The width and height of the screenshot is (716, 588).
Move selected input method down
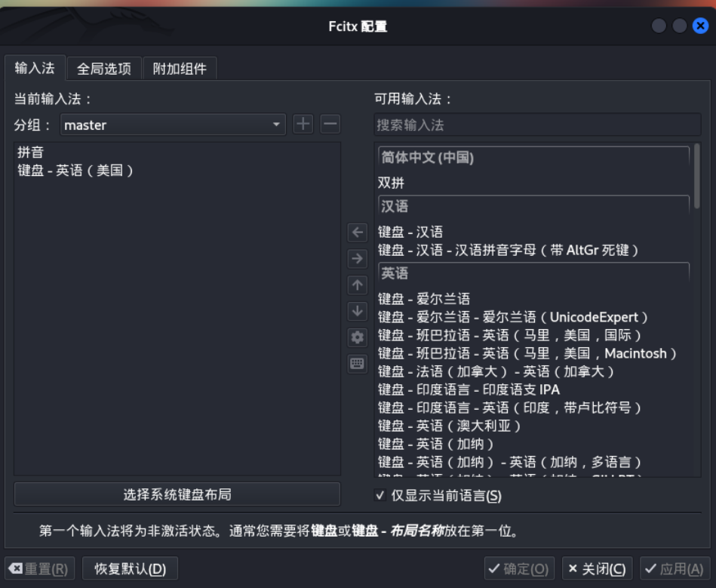358,311
